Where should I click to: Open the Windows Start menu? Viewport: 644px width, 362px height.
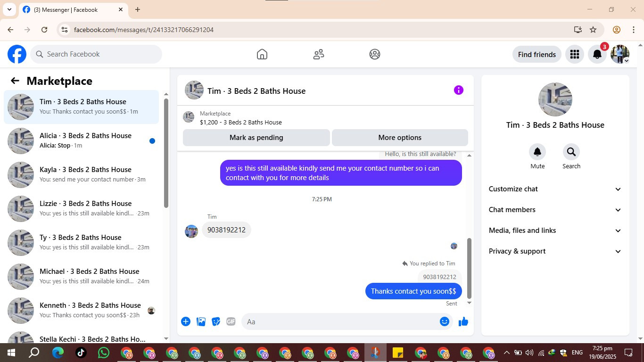pos(11,353)
